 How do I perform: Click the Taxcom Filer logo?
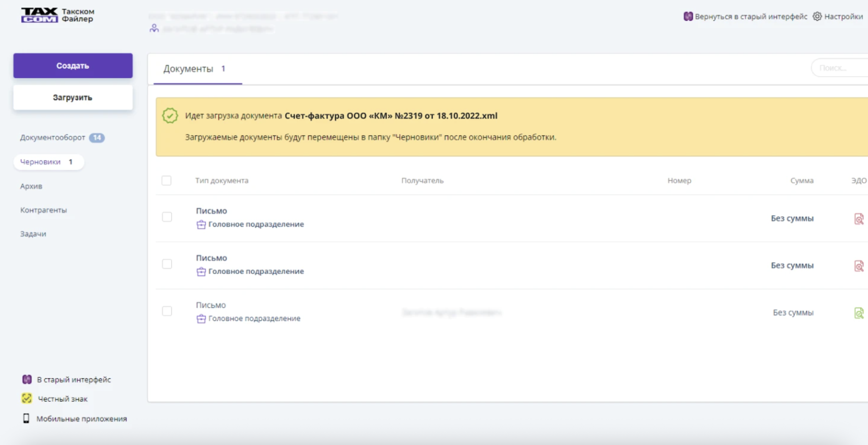click(57, 15)
